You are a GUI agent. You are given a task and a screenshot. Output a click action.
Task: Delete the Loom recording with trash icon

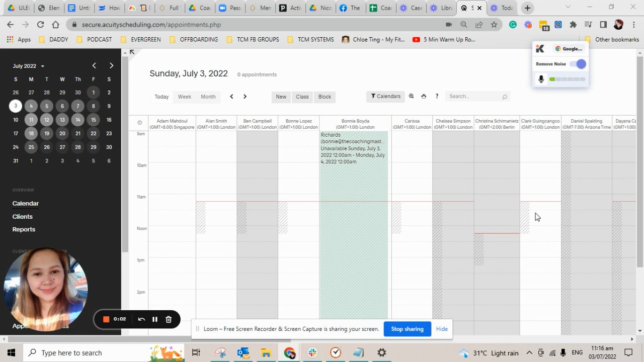[169, 319]
